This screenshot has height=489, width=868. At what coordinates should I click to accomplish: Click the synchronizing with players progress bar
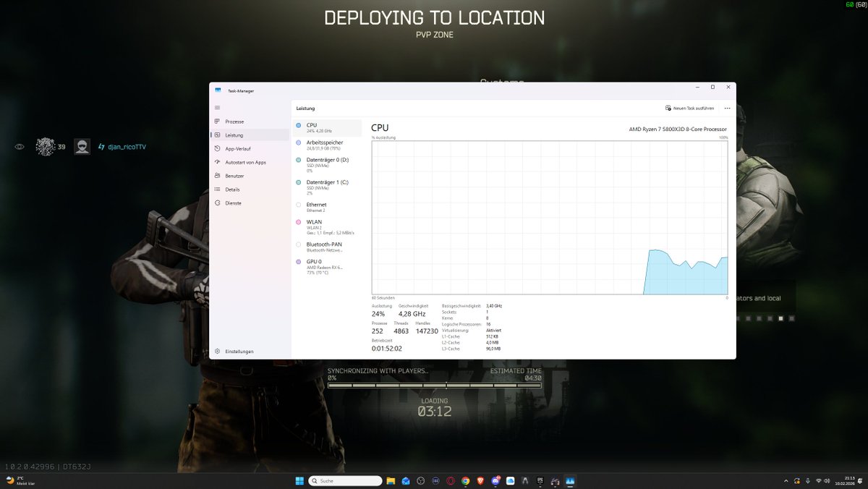click(435, 386)
